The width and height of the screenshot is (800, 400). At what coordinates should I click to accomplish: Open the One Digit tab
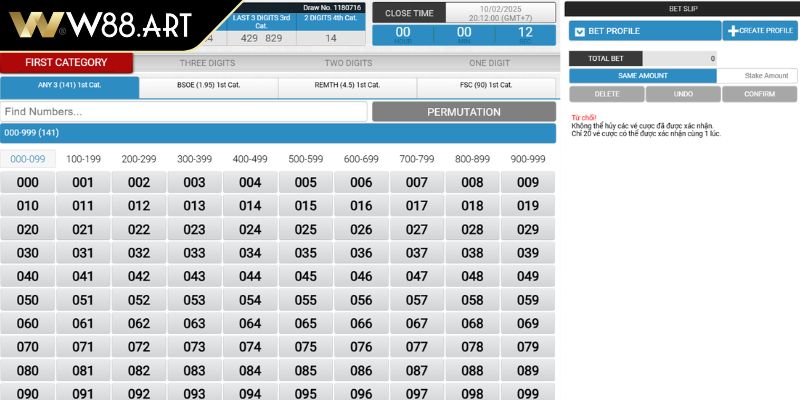click(489, 63)
